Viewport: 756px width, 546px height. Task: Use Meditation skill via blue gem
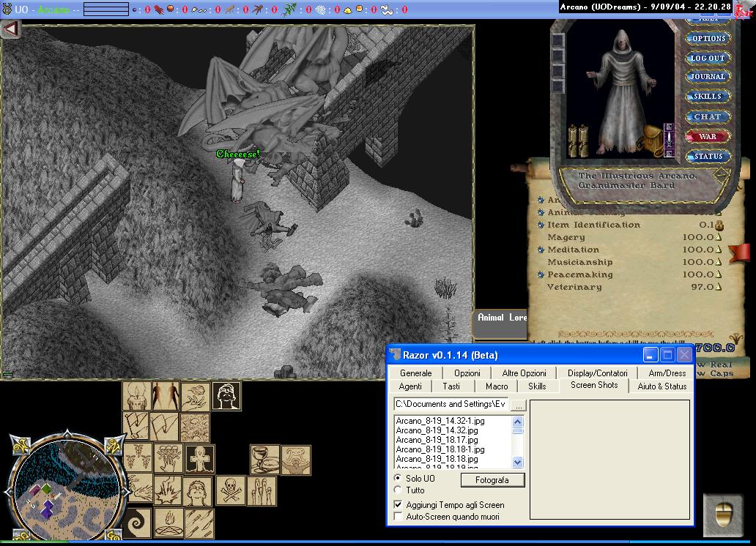[x=541, y=250]
